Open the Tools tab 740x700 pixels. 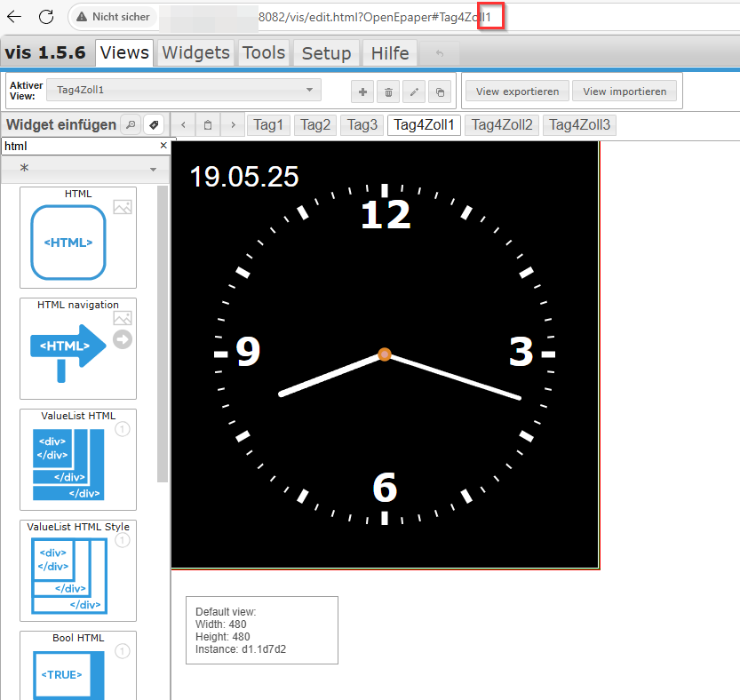click(264, 53)
